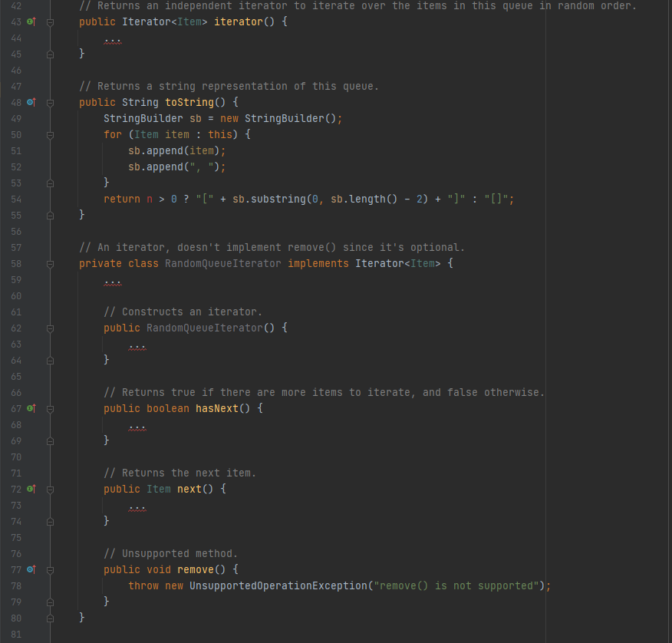Click the 'hasNext' method name on line 67
This screenshot has width=672, height=643.
[x=217, y=408]
